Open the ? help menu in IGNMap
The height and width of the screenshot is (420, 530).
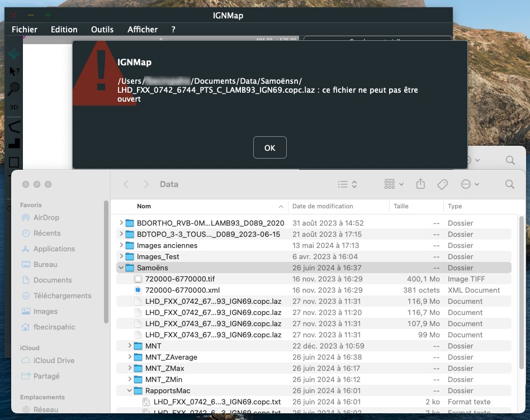[x=173, y=30]
